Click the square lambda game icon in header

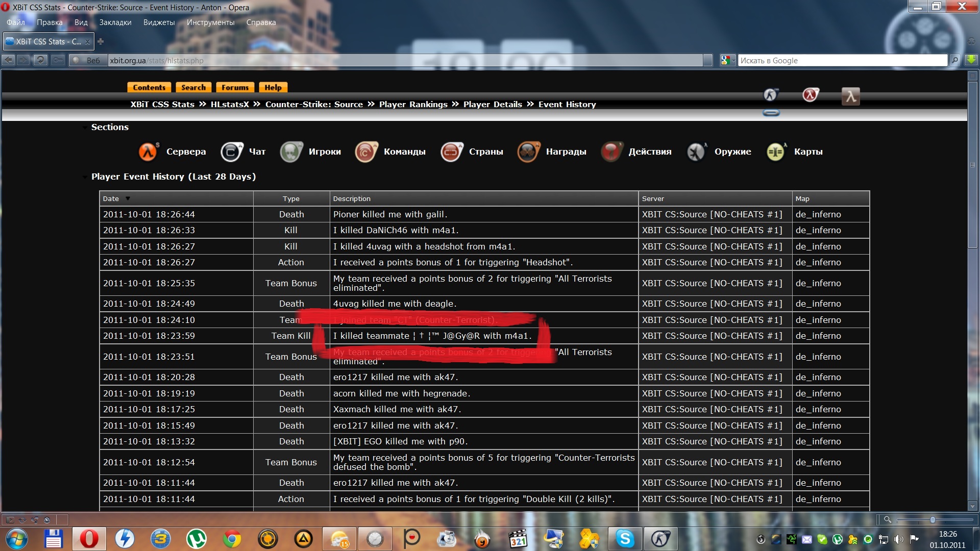click(850, 96)
